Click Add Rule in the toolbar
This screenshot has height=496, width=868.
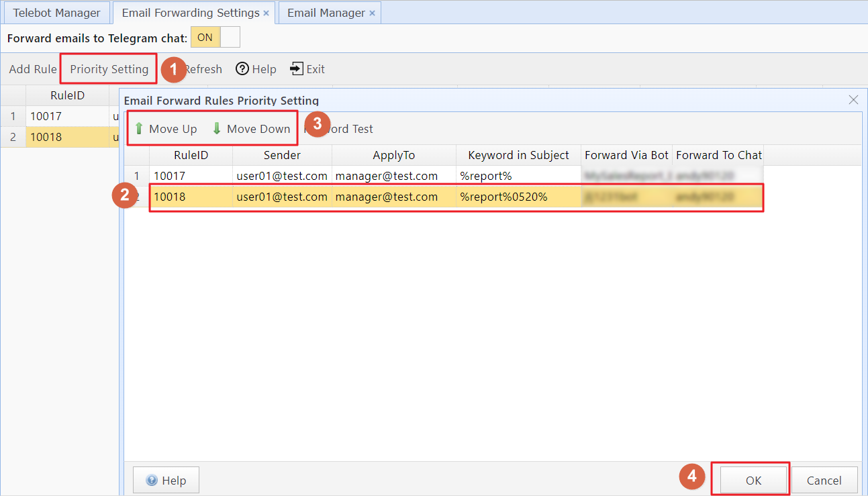(33, 69)
